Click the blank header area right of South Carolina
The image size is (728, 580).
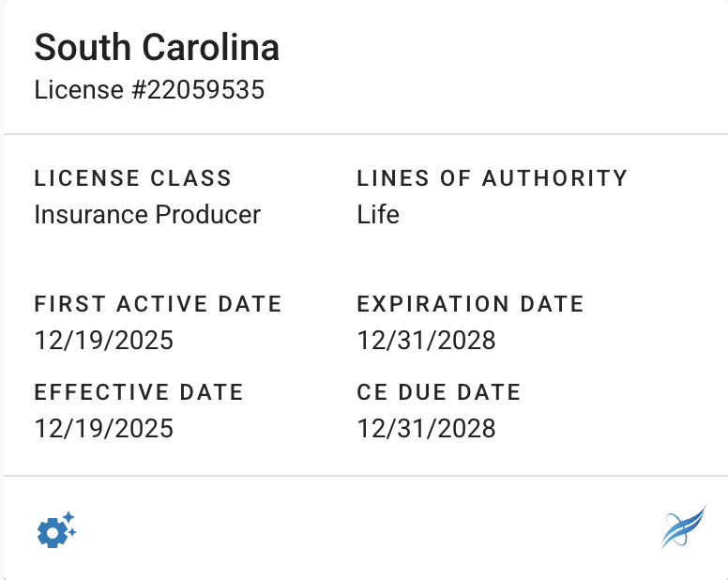coord(507,52)
